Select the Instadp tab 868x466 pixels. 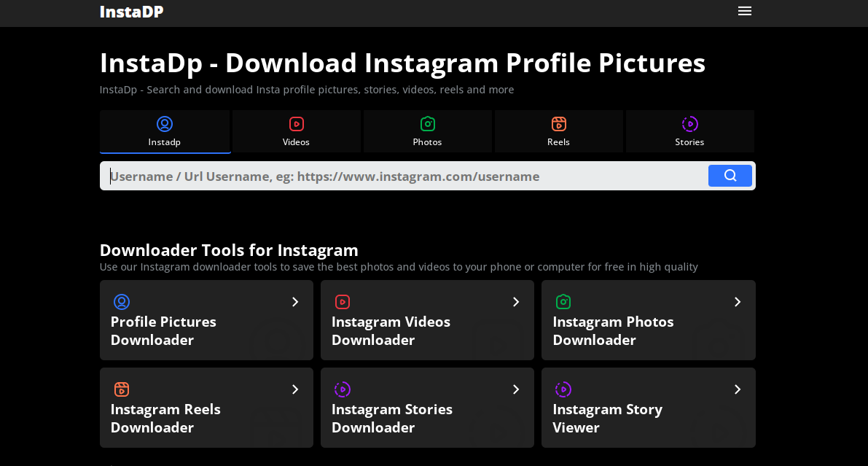click(165, 131)
